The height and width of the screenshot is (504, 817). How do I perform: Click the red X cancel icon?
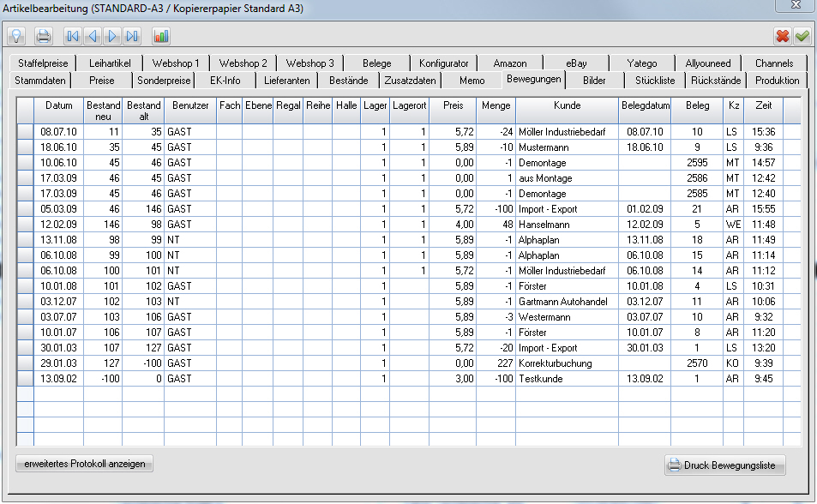click(783, 36)
